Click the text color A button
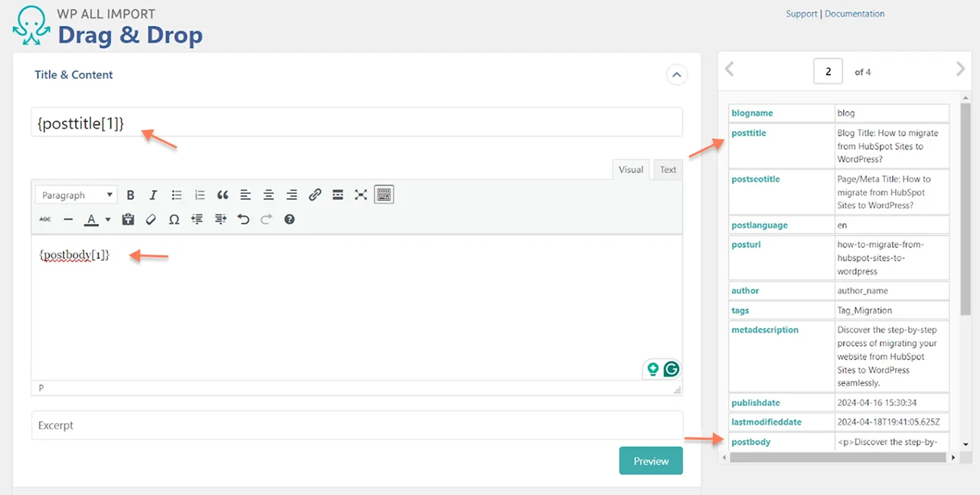980x495 pixels. [x=91, y=219]
